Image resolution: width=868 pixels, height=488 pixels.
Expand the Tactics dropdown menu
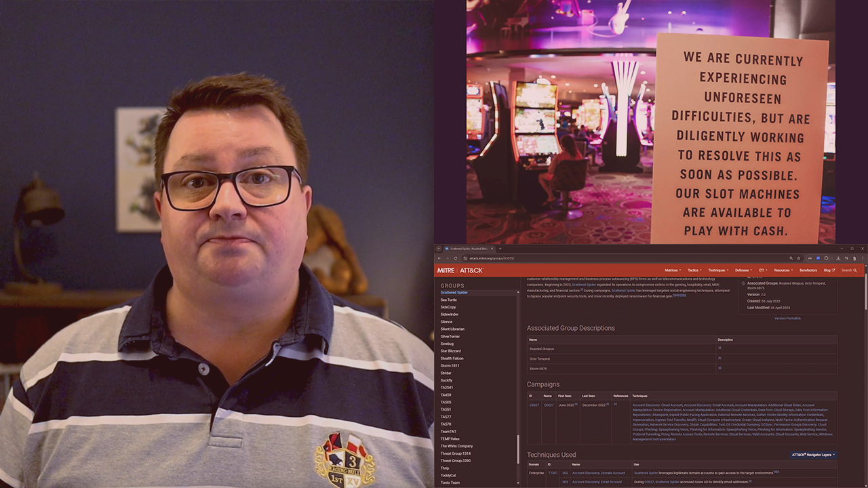pos(694,270)
